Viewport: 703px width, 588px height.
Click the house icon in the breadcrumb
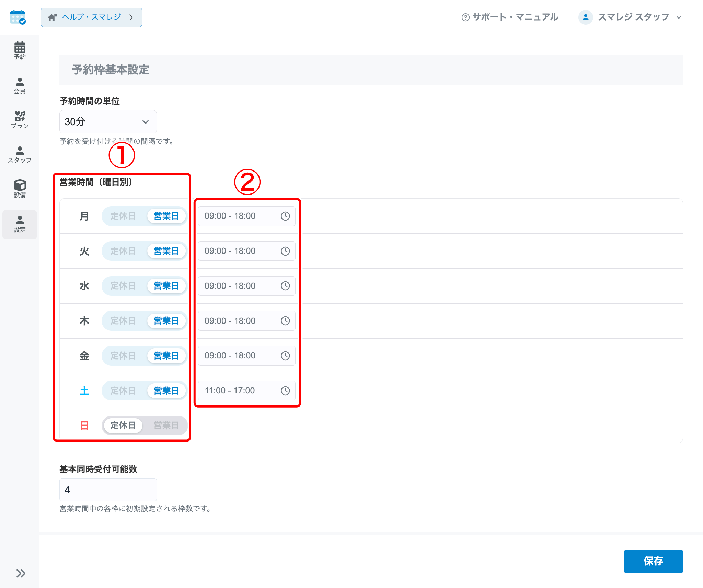[52, 17]
